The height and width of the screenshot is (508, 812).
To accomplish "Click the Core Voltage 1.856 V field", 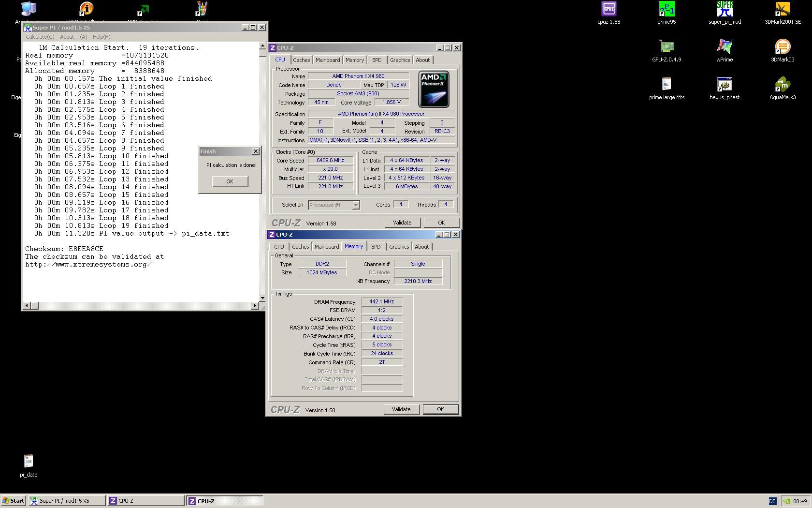I will point(391,103).
